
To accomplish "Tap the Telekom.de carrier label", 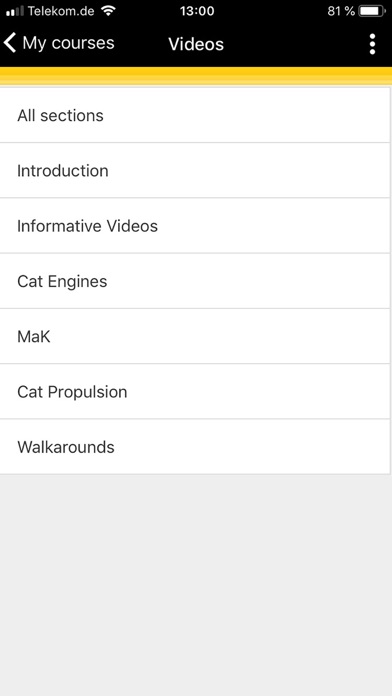I will click(62, 11).
